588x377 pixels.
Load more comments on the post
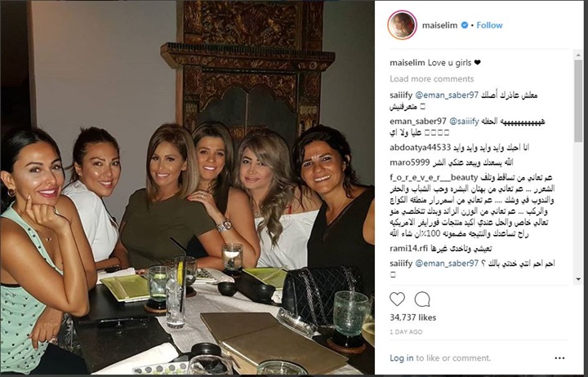coord(432,78)
